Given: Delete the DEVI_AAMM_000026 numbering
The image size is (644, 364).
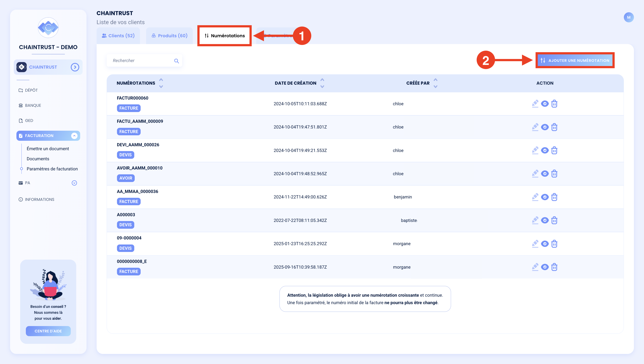Looking at the screenshot, I should (x=554, y=150).
